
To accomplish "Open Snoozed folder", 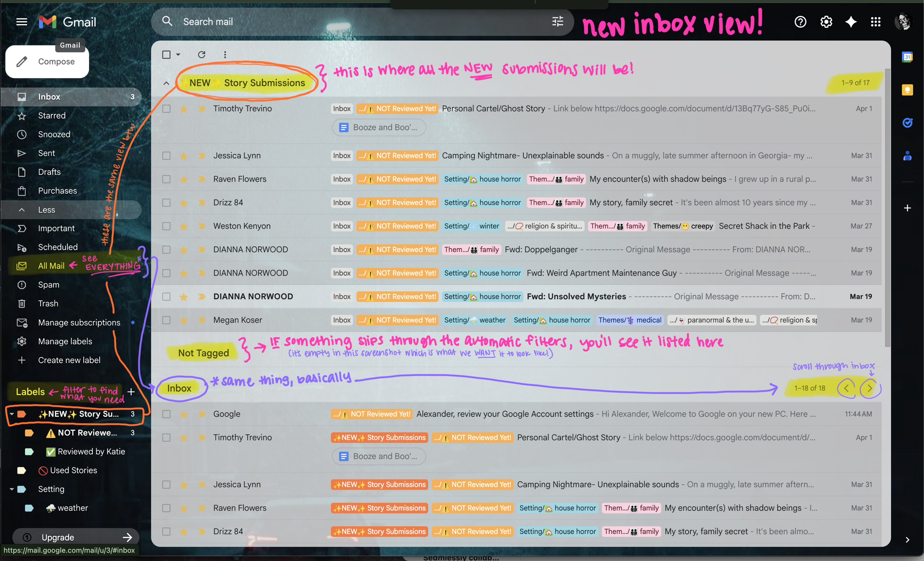I will [71, 134].
